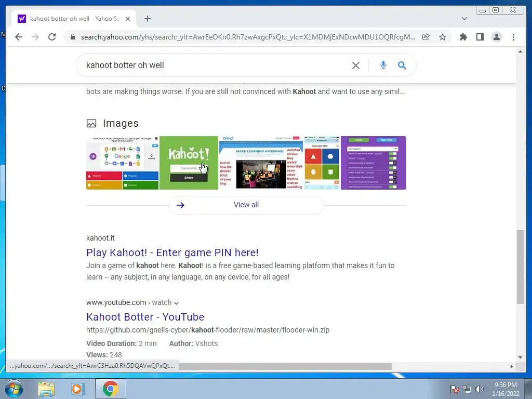
Task: Click the picture icon beside Images
Action: click(x=91, y=123)
